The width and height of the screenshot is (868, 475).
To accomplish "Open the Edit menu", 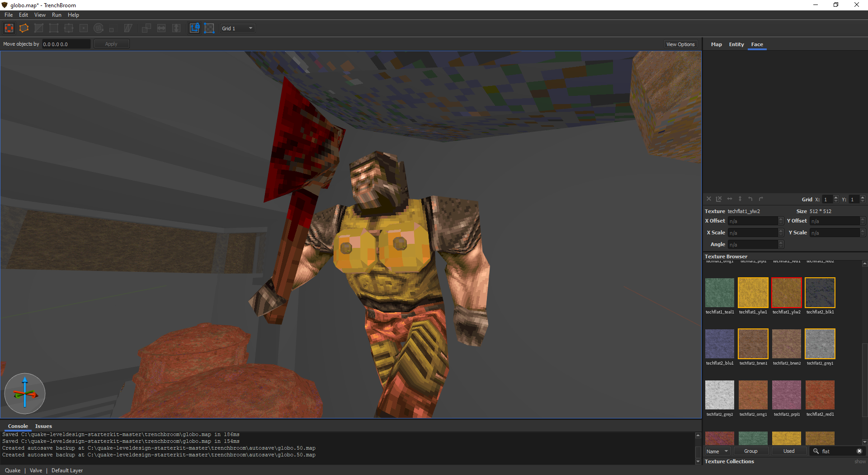I will pos(24,15).
